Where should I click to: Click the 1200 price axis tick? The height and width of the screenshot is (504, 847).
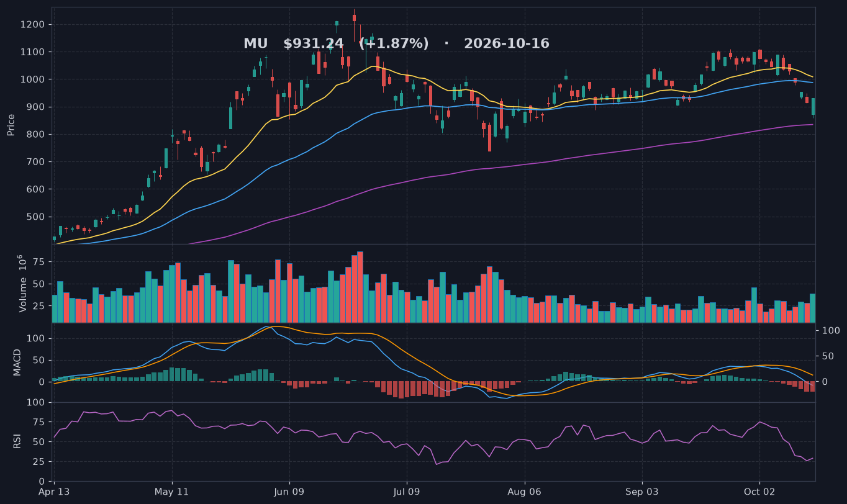click(x=34, y=24)
